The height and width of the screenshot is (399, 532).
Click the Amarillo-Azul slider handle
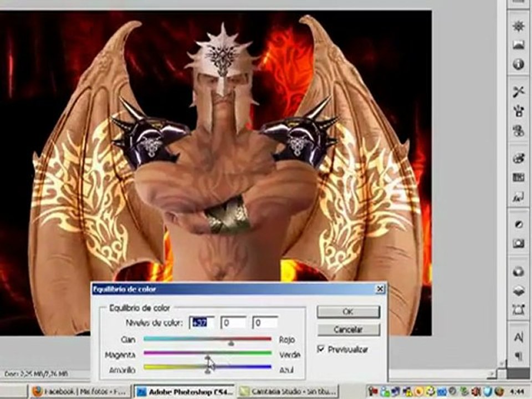pos(208,371)
